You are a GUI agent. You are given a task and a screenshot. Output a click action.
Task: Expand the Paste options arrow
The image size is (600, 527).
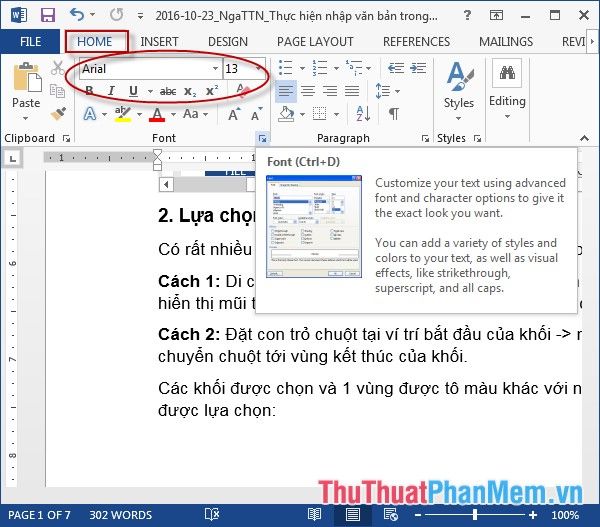(26, 118)
